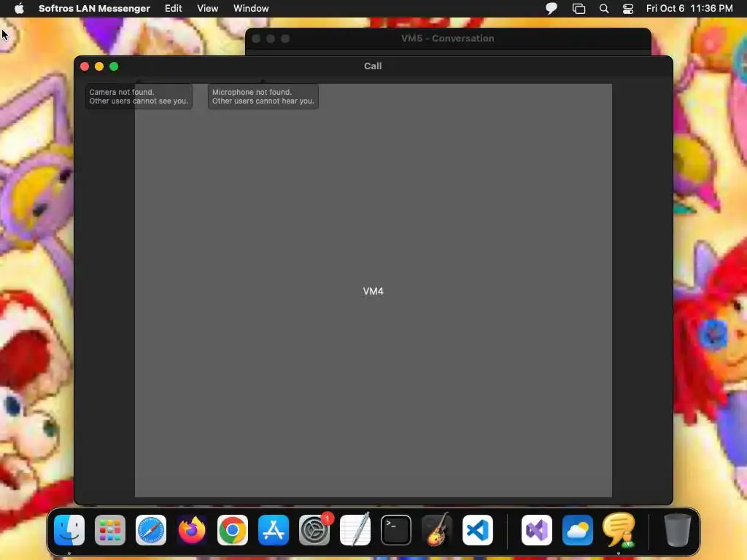Open Terminal from the Dock
Viewport: 747px width, 560px height.
coord(396,529)
